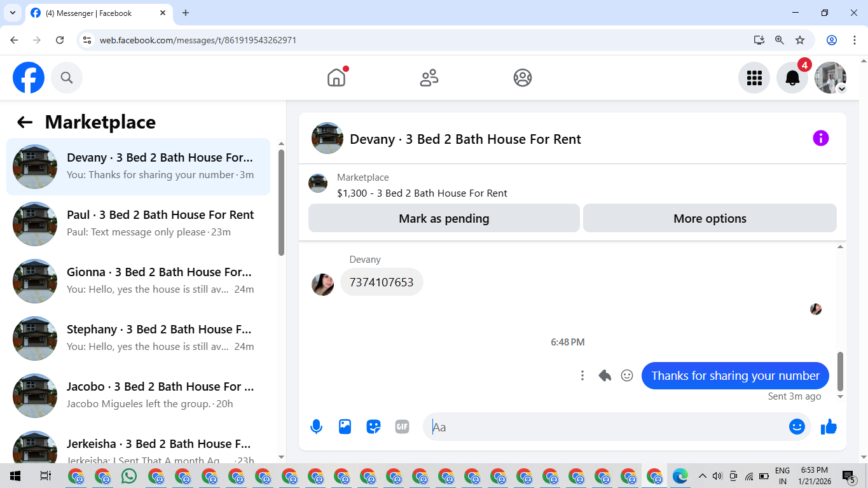Open the account profile picture menu
This screenshot has width=868, height=488.
(x=830, y=78)
